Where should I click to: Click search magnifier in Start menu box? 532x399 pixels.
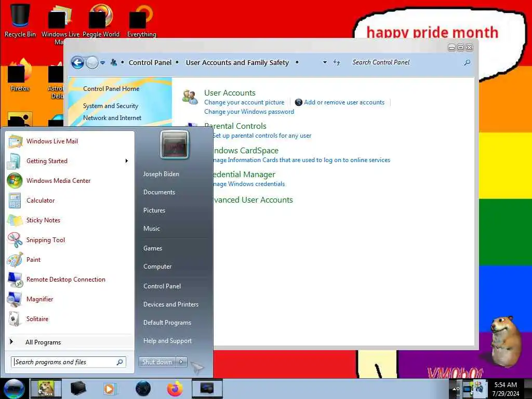pyautogui.click(x=120, y=362)
